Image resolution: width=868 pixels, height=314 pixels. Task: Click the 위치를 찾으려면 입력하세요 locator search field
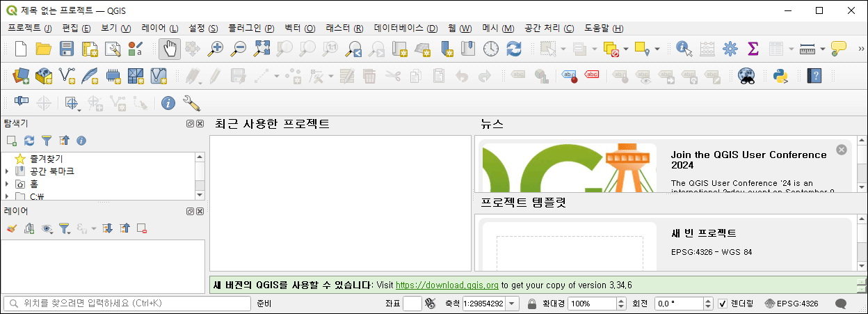127,304
